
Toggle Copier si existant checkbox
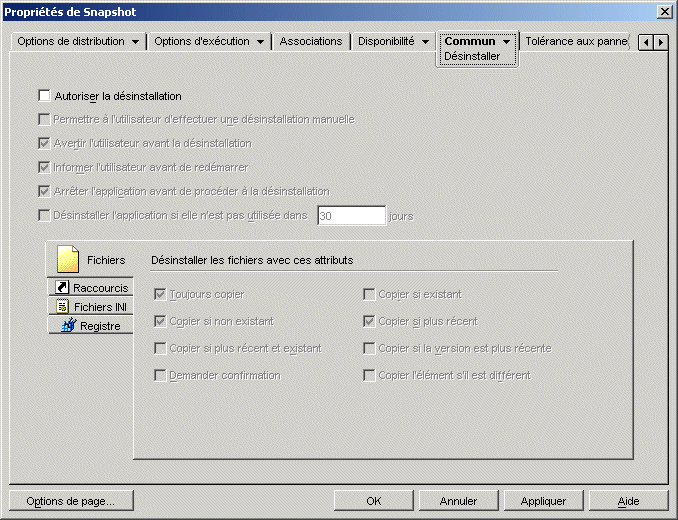click(369, 294)
